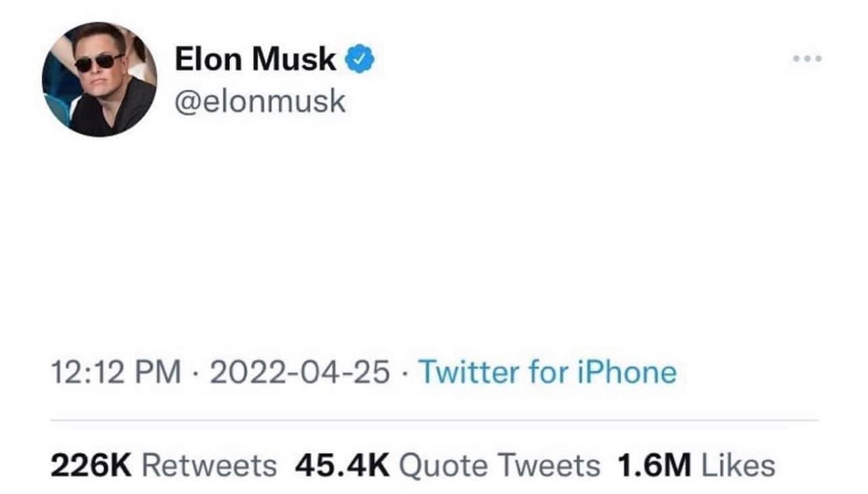Select the Quote Tweets label
Screen dimensions: 868x494
coord(500,465)
